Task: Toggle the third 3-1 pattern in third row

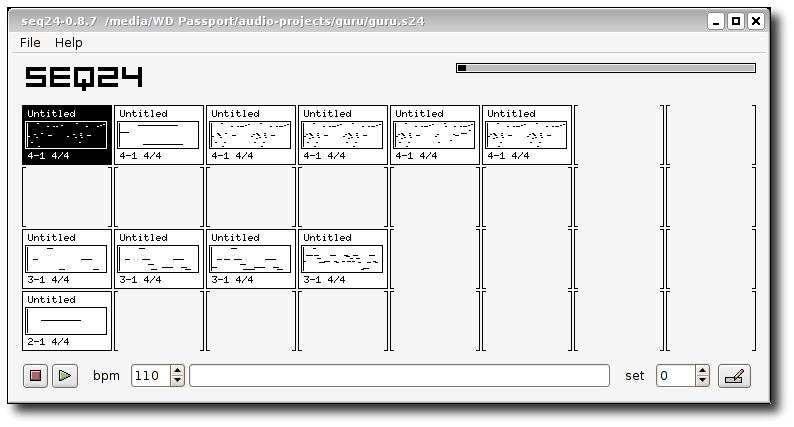Action: 251,259
